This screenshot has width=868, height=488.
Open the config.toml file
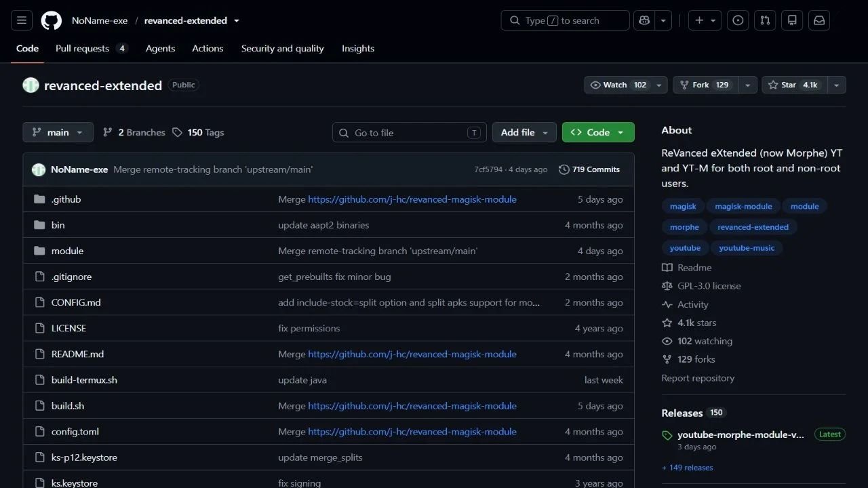pos(75,432)
